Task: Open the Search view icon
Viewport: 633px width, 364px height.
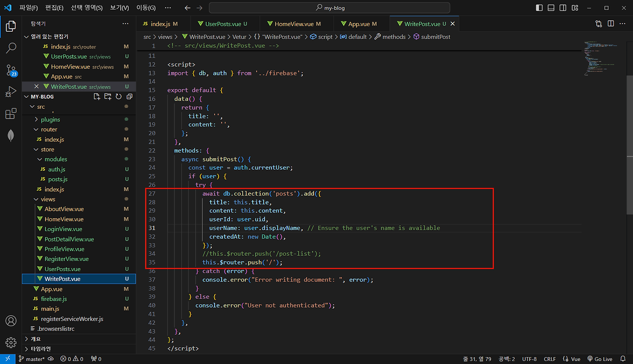Action: (x=11, y=48)
